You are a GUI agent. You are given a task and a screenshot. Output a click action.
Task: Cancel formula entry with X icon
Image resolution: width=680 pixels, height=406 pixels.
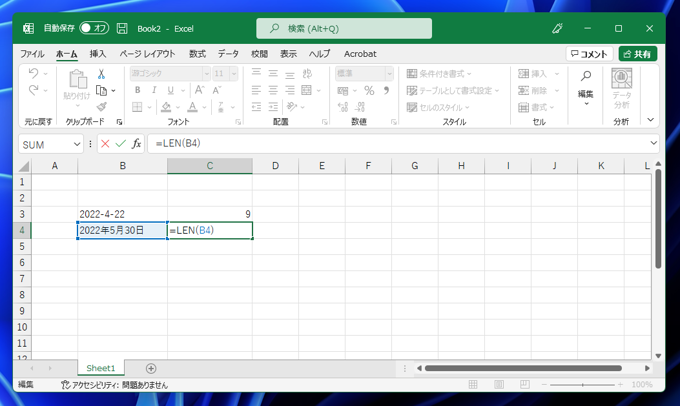tap(105, 144)
